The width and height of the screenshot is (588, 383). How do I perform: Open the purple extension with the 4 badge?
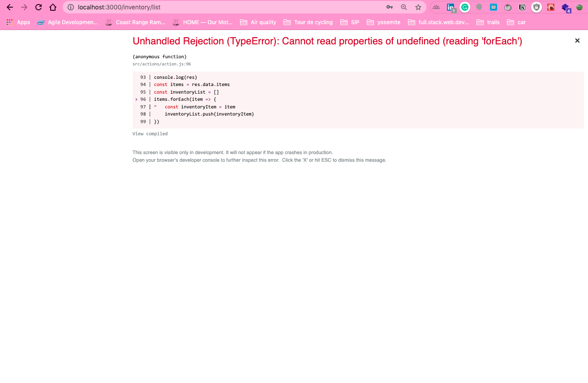pyautogui.click(x=565, y=7)
